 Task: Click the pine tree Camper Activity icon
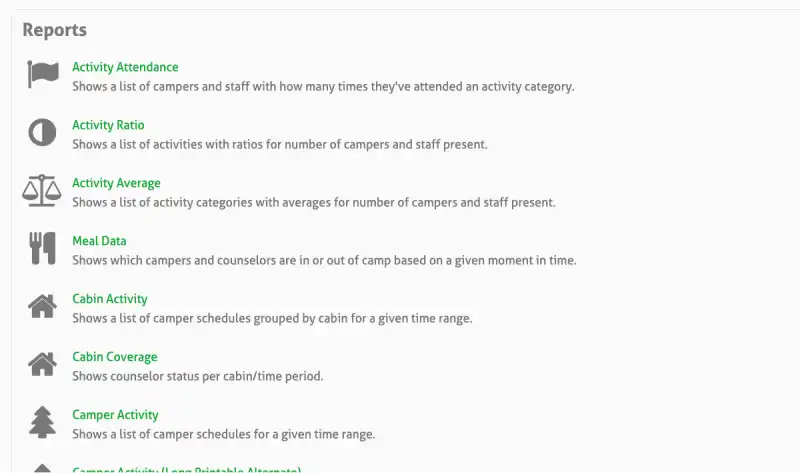[x=42, y=422]
